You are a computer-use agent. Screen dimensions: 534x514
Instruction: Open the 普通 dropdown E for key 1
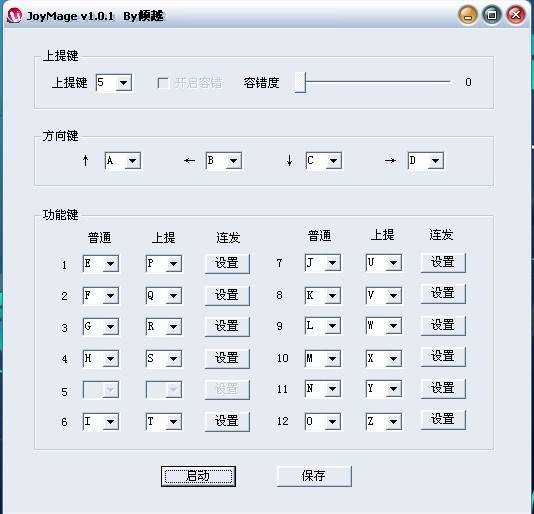click(101, 263)
